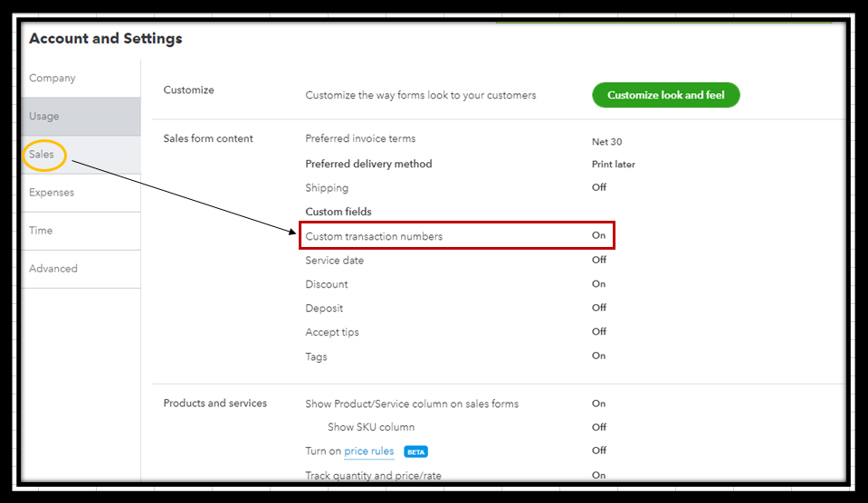The height and width of the screenshot is (503, 868).
Task: Enable the Accept tips setting
Action: coord(598,332)
